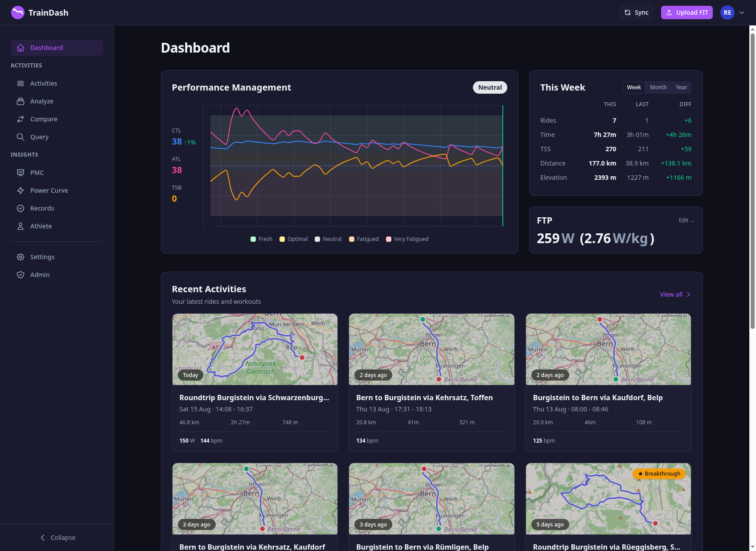Toggle the Optimal legend swatch

(282, 239)
